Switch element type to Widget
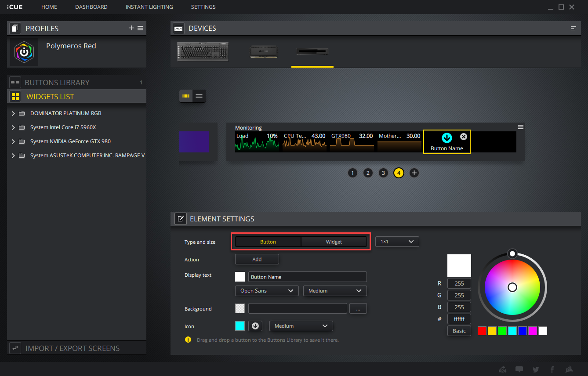The width and height of the screenshot is (588, 376). [334, 242]
